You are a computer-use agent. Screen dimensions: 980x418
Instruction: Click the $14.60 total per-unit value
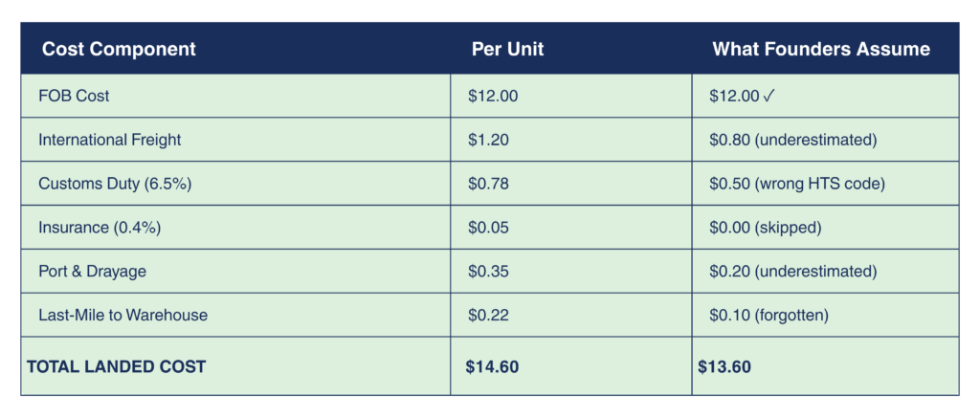492,366
